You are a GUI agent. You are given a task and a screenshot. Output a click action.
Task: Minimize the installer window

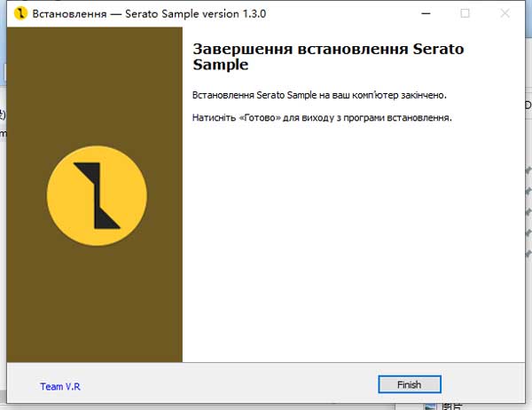(x=426, y=13)
